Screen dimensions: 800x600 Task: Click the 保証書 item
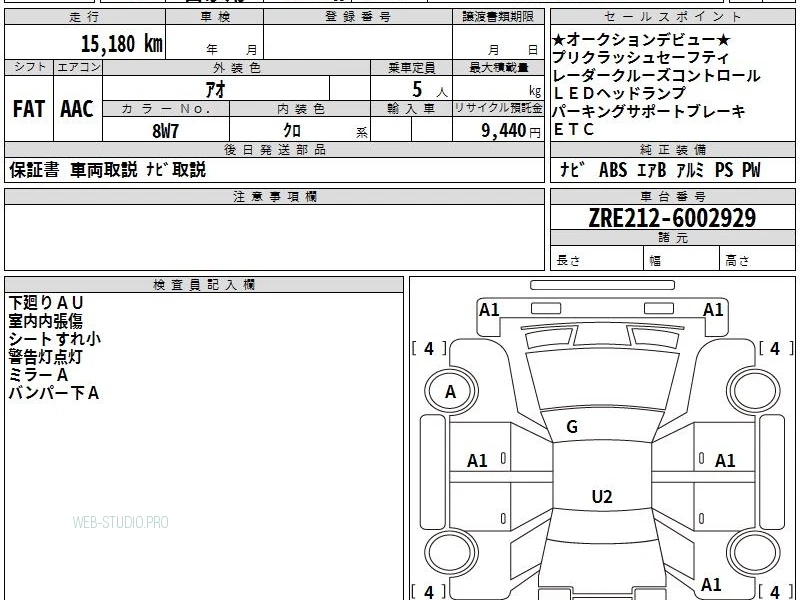(x=34, y=170)
